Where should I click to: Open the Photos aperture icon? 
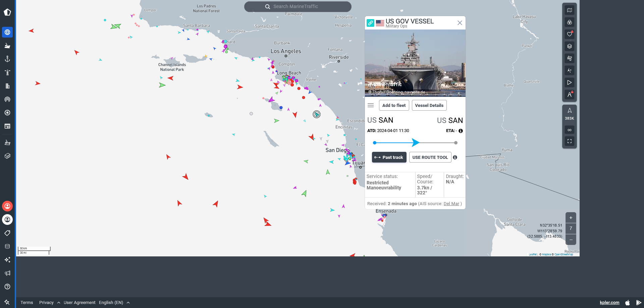pyautogui.click(x=7, y=113)
